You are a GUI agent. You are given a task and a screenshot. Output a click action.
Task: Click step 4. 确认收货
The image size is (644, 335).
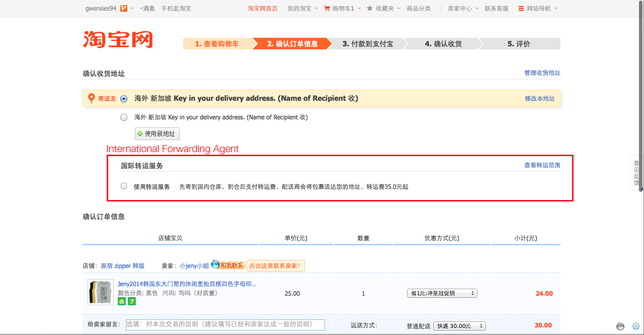tap(443, 44)
